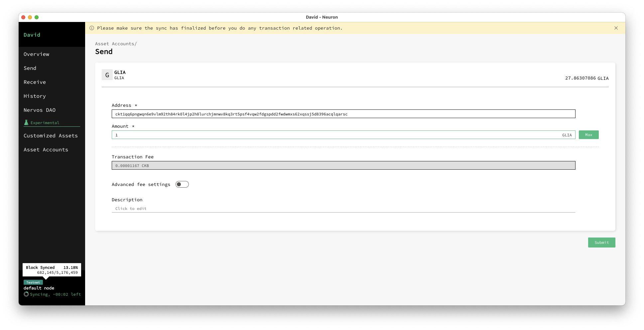644x330 pixels.
Task: Toggle Advanced fee settings switch
Action: point(182,184)
